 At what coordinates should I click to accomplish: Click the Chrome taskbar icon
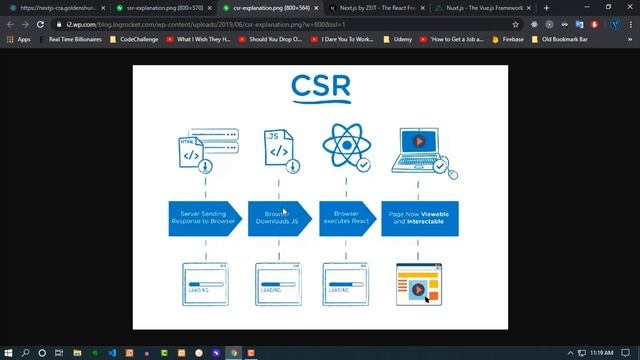coord(234,353)
